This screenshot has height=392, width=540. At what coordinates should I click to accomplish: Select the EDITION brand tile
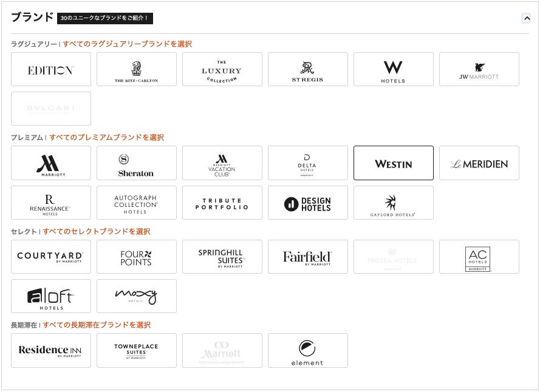pos(51,69)
